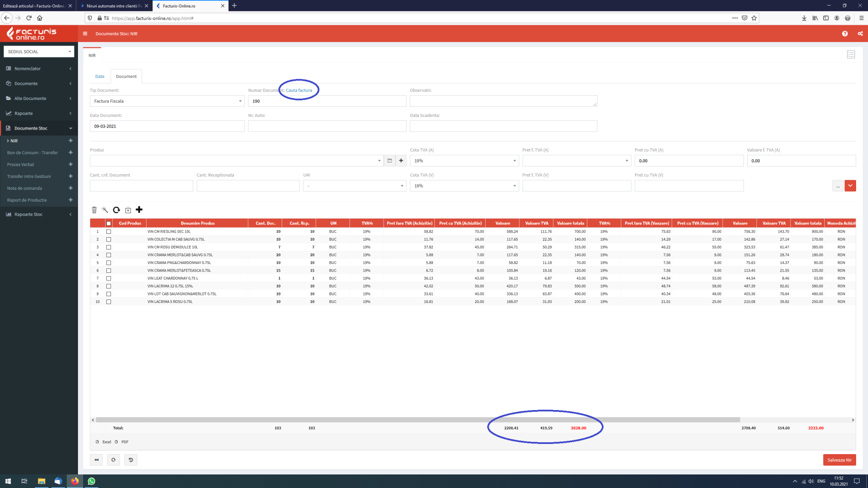Image resolution: width=868 pixels, height=488 pixels.
Task: Check the row for VIN CM RIESLING SEC 10L
Action: coord(109,232)
